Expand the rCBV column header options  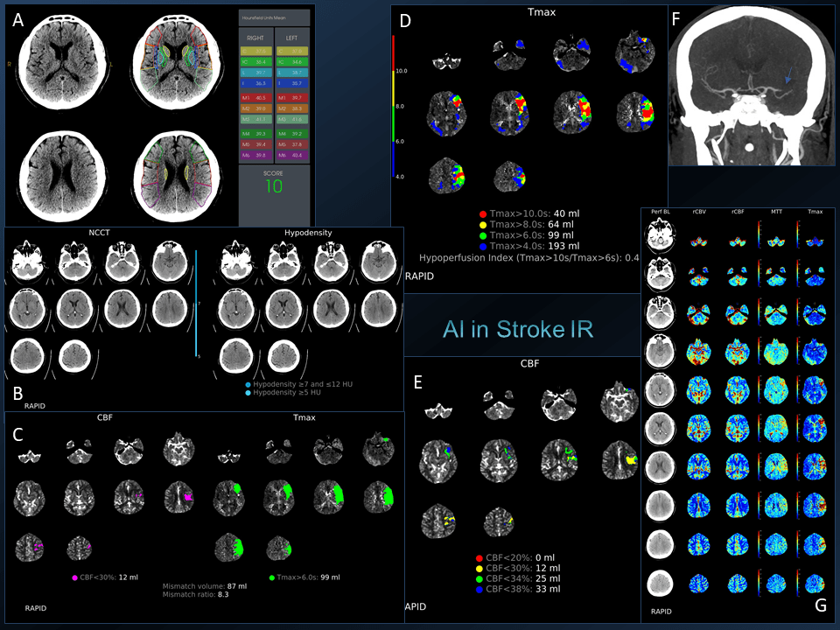coord(698,210)
